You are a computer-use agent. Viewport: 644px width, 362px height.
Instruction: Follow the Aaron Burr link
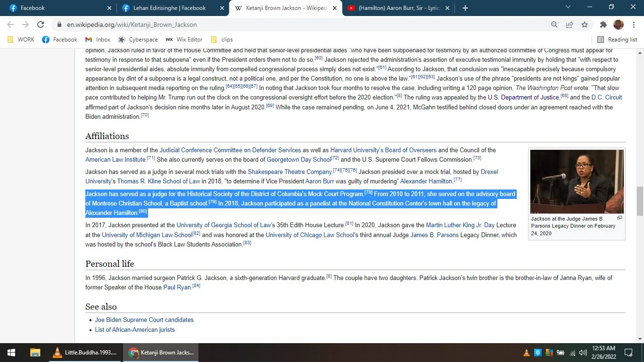(x=321, y=181)
